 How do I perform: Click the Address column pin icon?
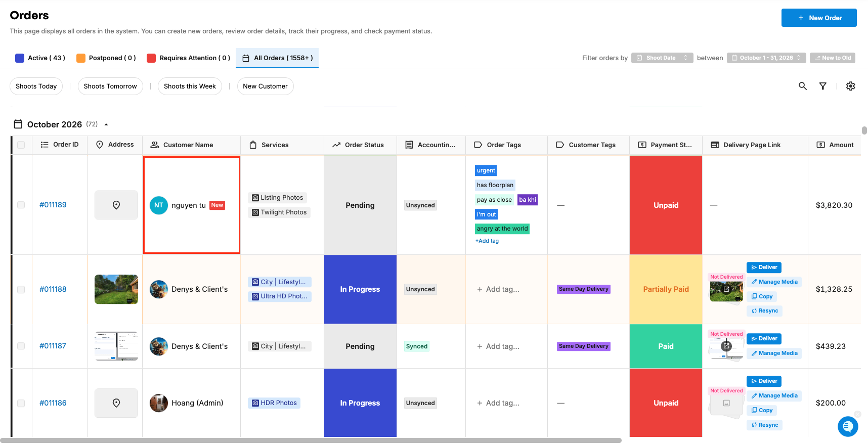100,145
